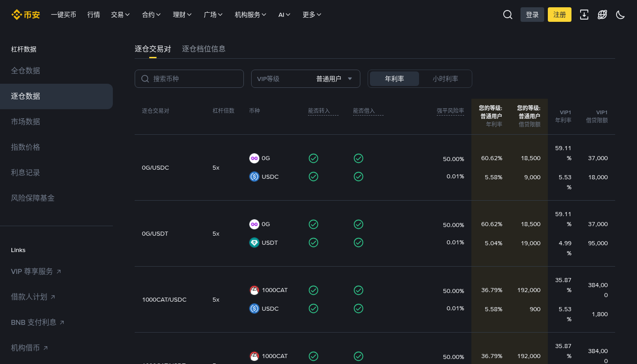Select the 逐仓交易对 tab
This screenshot has height=364, width=637.
pos(153,49)
